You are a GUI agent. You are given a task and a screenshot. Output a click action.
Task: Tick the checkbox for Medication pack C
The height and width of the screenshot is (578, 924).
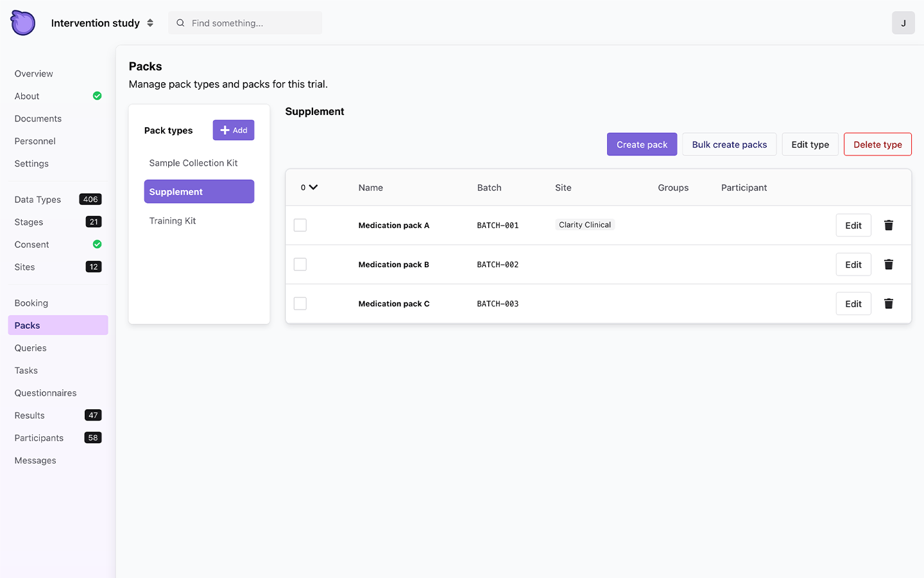point(300,303)
